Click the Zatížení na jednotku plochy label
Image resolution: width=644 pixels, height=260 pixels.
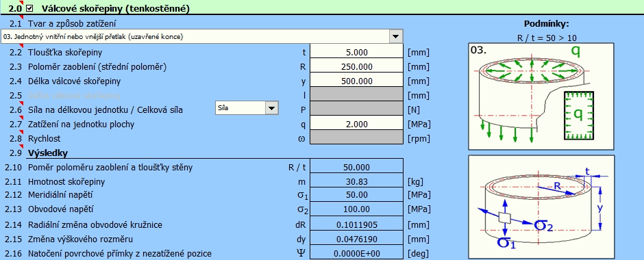[81, 125]
